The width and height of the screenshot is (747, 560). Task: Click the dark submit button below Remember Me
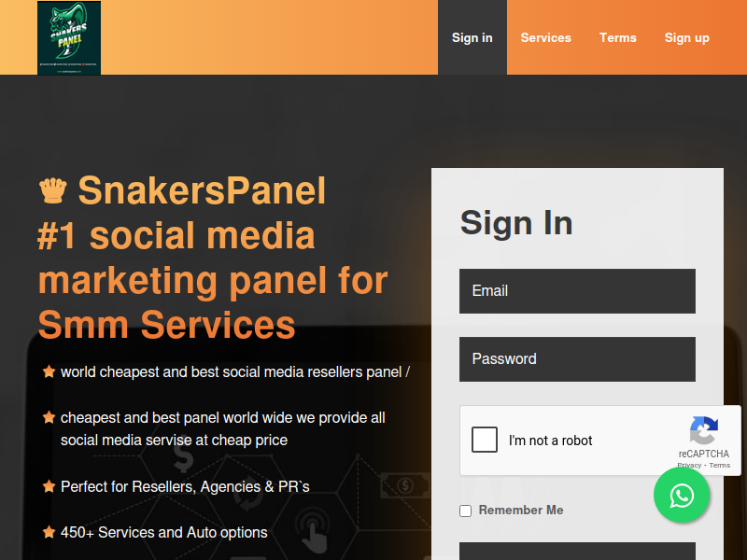(x=577, y=552)
